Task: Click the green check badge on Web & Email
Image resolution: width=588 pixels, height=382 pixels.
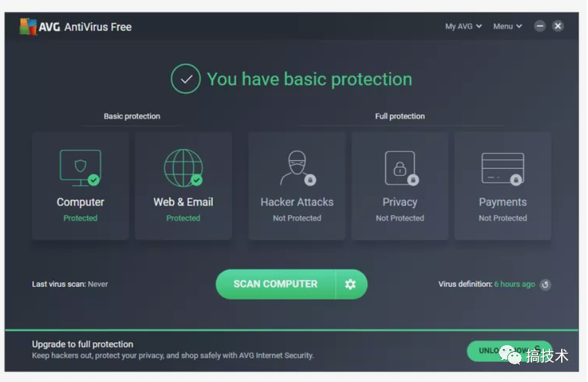Action: (197, 180)
